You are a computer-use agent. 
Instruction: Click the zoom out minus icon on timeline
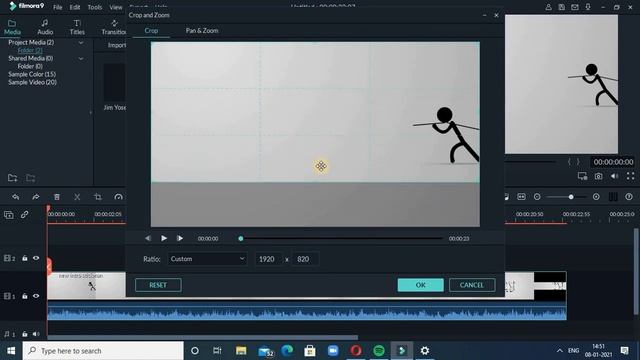pyautogui.click(x=537, y=197)
